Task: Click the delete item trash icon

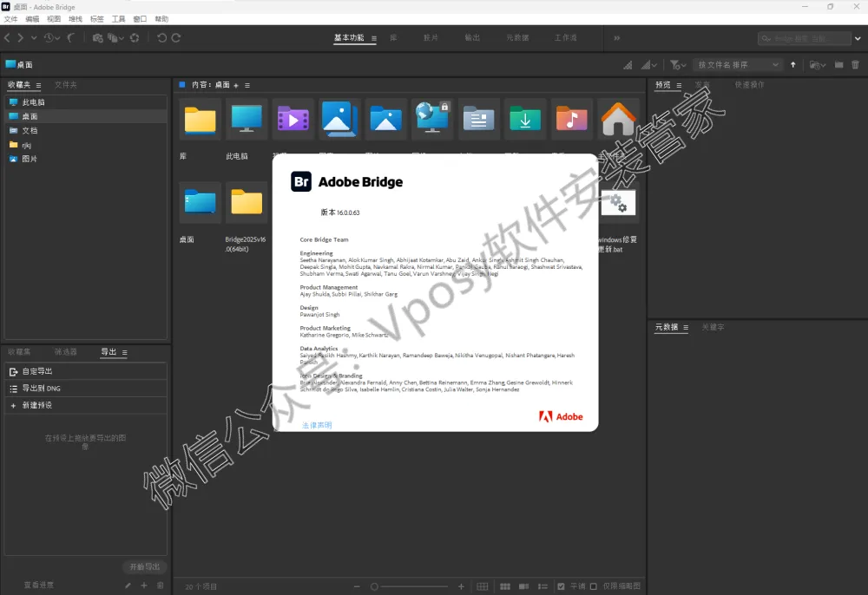Action: (856, 65)
